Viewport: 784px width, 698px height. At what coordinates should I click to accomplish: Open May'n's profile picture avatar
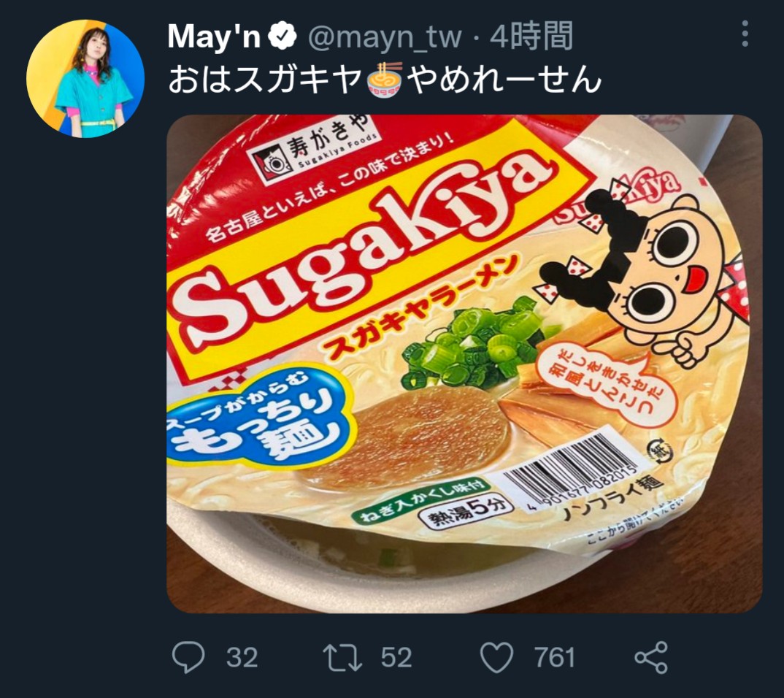pos(85,79)
